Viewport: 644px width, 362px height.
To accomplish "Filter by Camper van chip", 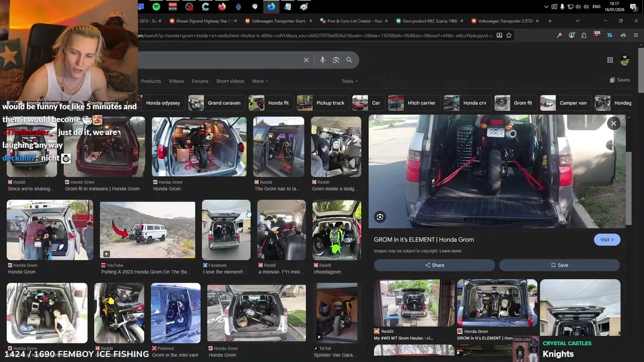I will coord(566,103).
